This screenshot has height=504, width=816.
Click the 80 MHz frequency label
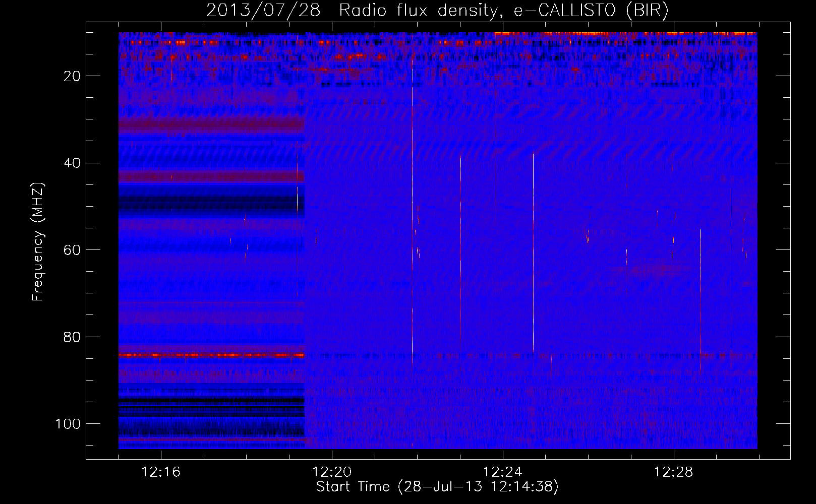coord(73,337)
